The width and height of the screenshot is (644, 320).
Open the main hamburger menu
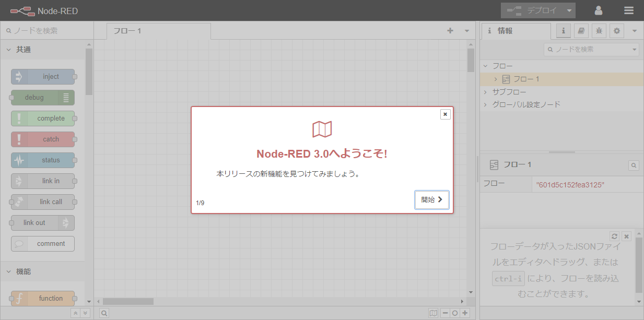pyautogui.click(x=629, y=10)
